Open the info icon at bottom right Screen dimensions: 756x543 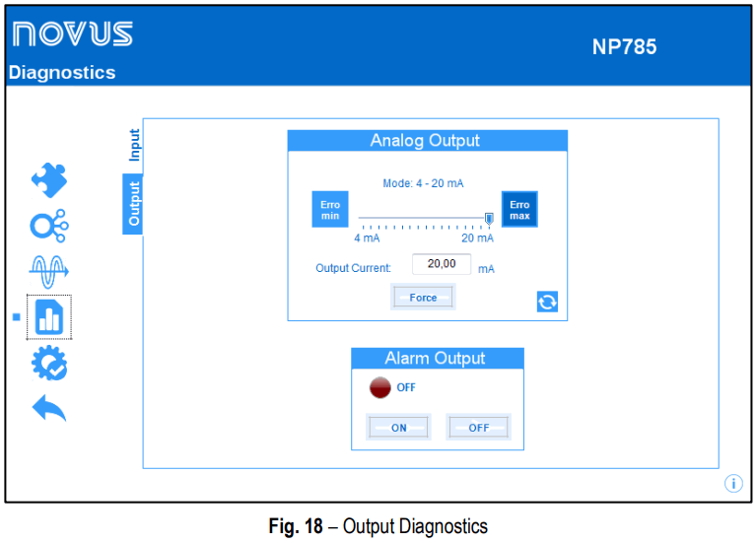733,483
